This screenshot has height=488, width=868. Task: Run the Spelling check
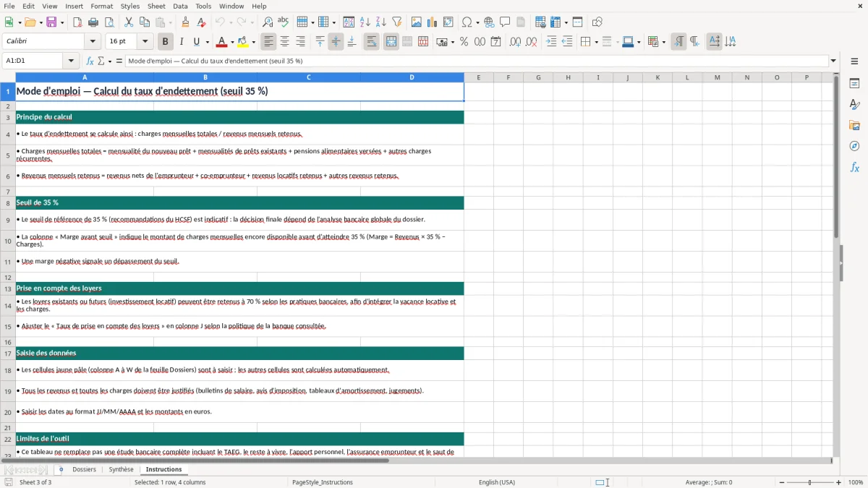click(x=284, y=22)
